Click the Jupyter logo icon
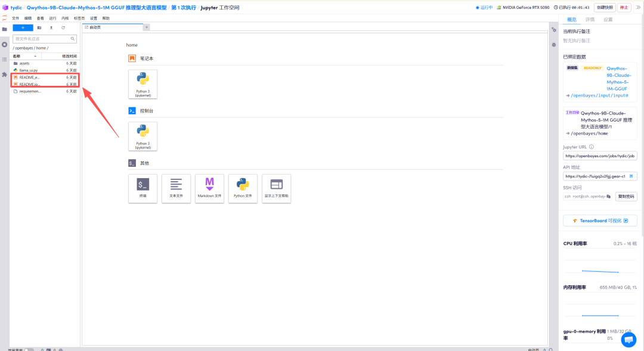 pos(5,18)
